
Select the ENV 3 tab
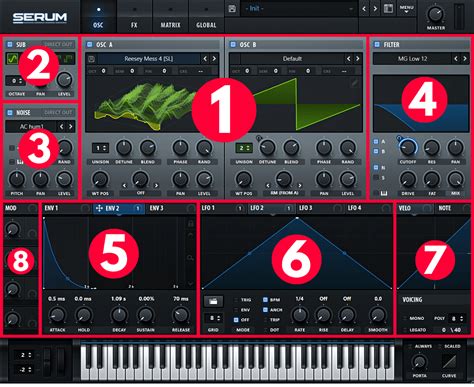click(171, 208)
